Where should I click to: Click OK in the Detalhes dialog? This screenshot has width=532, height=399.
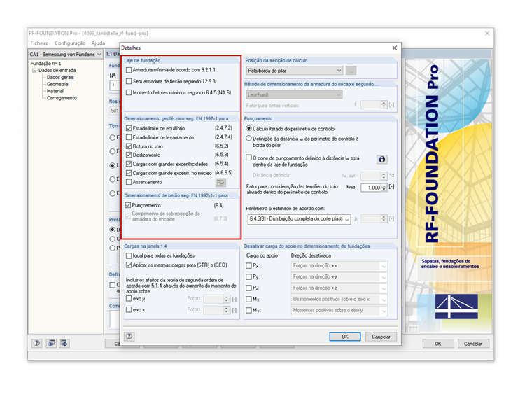(x=344, y=337)
